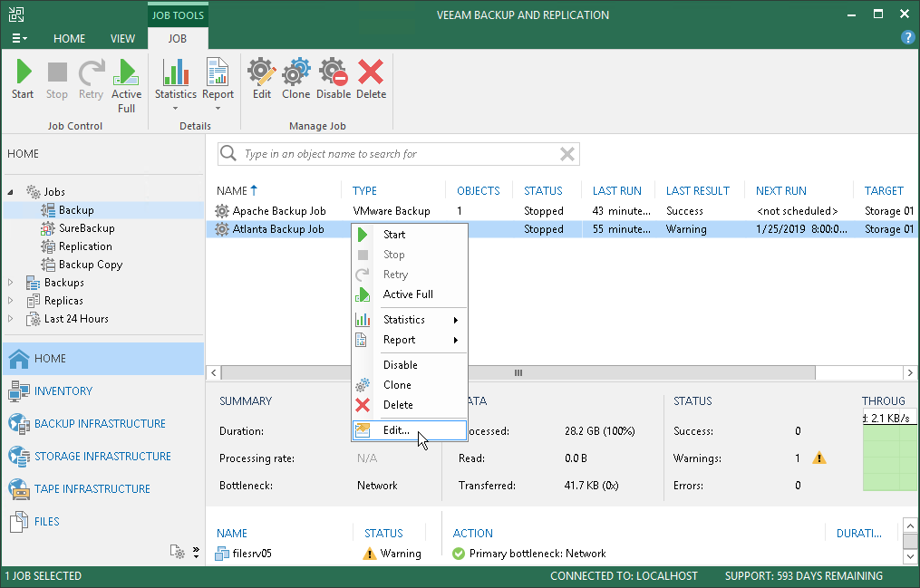Open the Statistics submenu arrow in context menu
Viewport: 920px width, 588px height.
[x=455, y=320]
